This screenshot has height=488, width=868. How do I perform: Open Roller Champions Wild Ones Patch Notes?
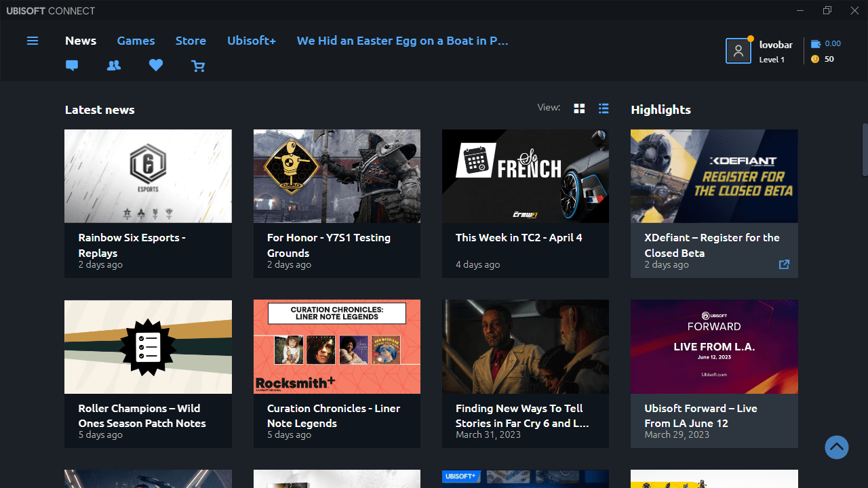[142, 415]
